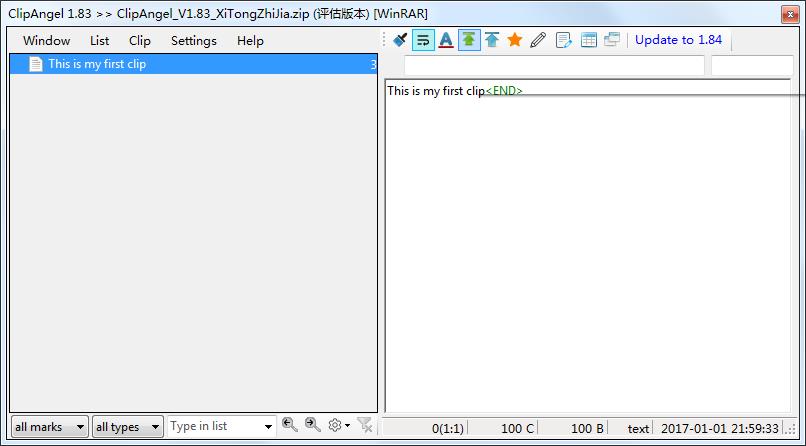This screenshot has width=806, height=446.
Task: Click the letter A text formatting icon
Action: click(x=446, y=40)
